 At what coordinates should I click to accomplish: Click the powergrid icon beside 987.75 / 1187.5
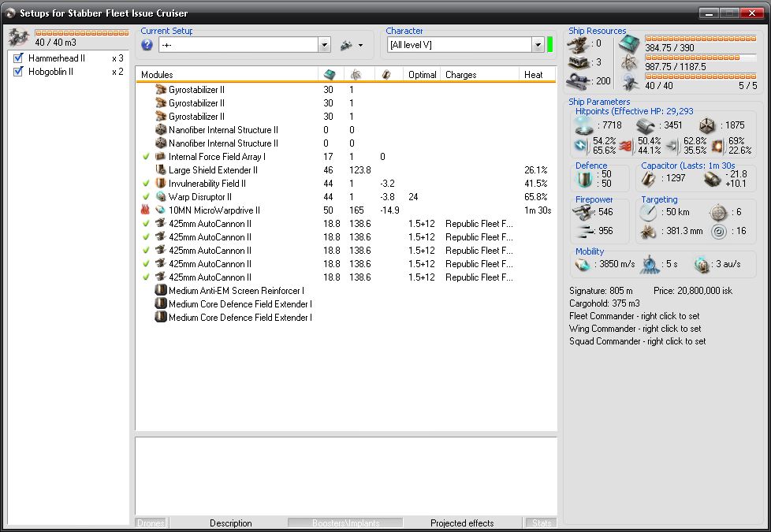coord(629,62)
